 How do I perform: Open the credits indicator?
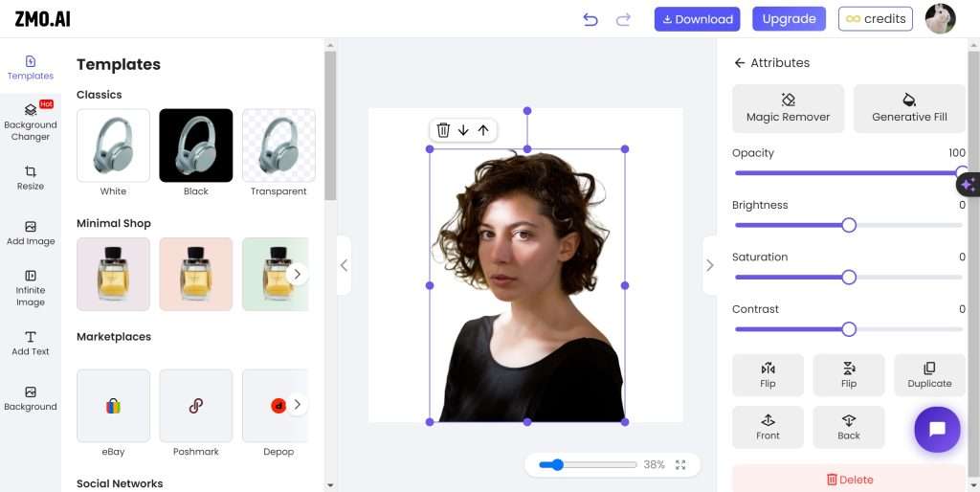click(x=875, y=19)
